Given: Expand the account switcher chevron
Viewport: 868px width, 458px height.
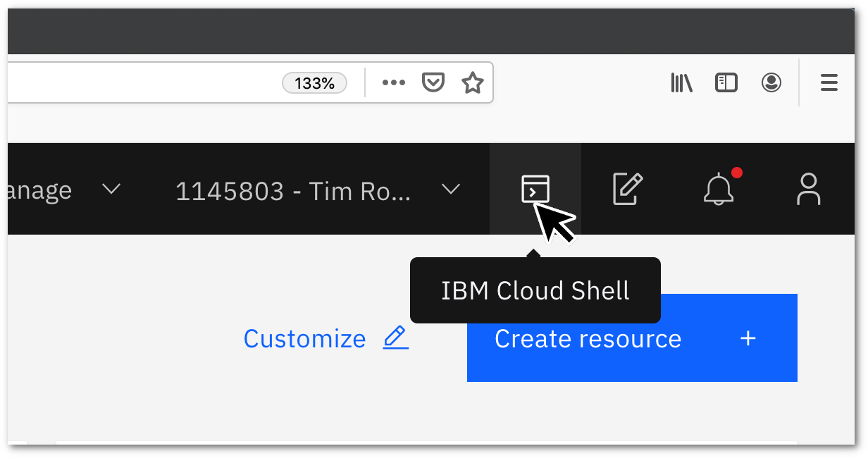Looking at the screenshot, I should tap(451, 190).
